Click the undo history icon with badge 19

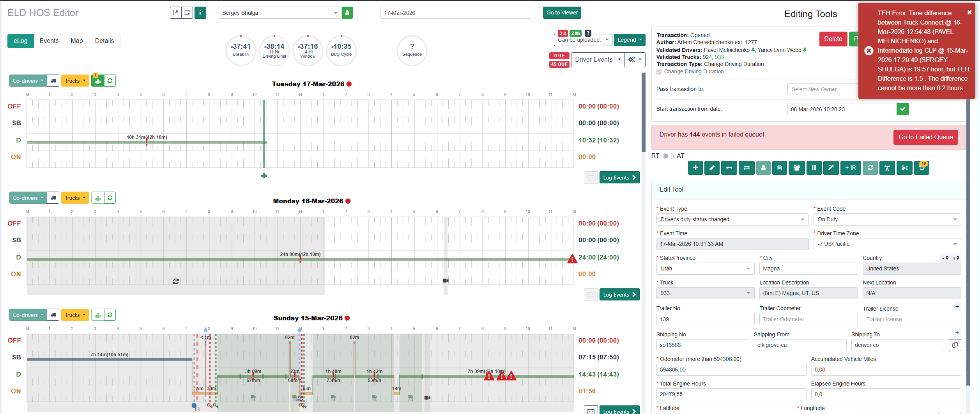coord(922,168)
